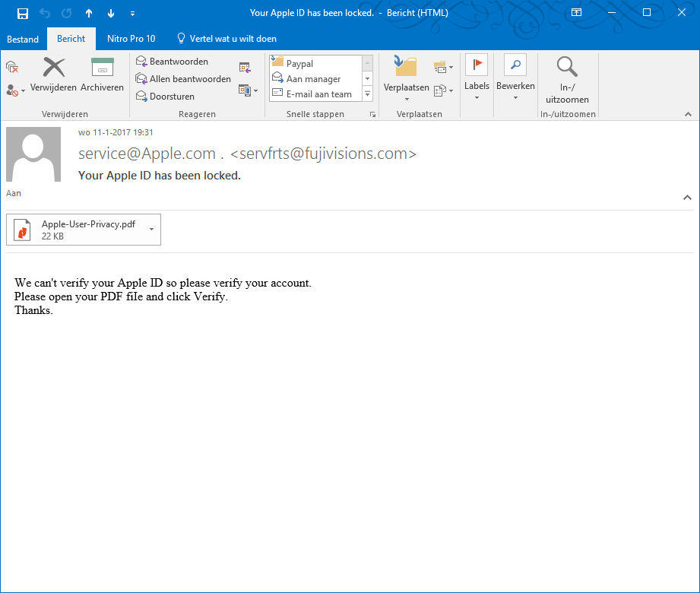Reply to all with Allen beantwoorden
The image size is (700, 593).
(x=183, y=79)
